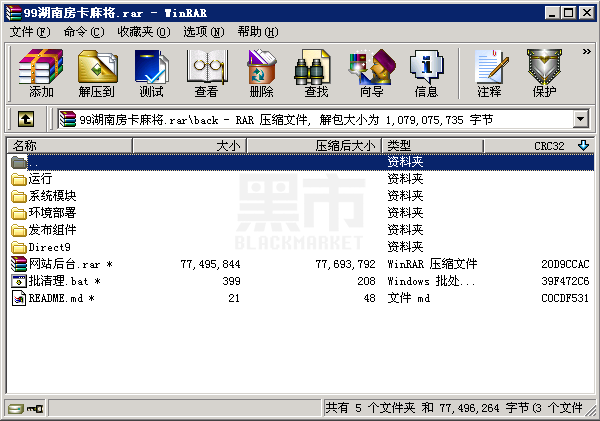The width and height of the screenshot is (600, 421).
Task: Sort by the 名称 column header
Action: [x=70, y=146]
